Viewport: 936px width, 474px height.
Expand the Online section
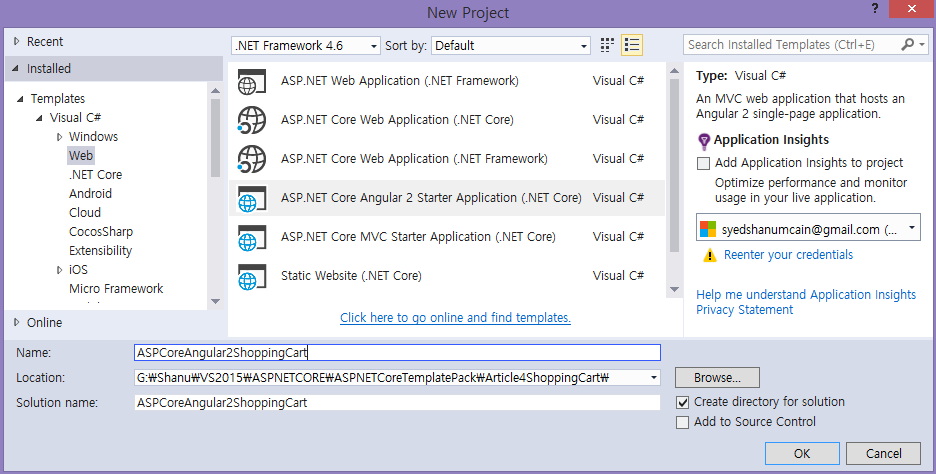tap(17, 322)
